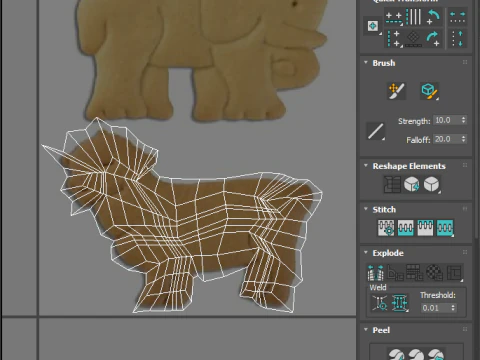
Task: Click the Weld Threshold field 0.01
Action: point(435,308)
